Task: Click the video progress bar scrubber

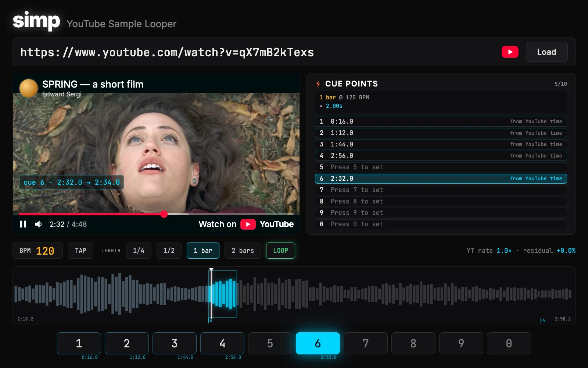Action: click(164, 214)
